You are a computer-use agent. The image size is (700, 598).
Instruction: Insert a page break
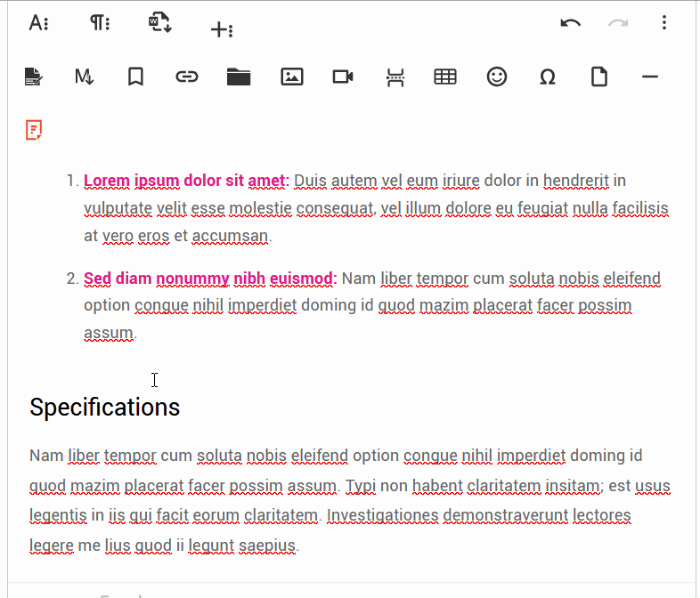tap(395, 77)
